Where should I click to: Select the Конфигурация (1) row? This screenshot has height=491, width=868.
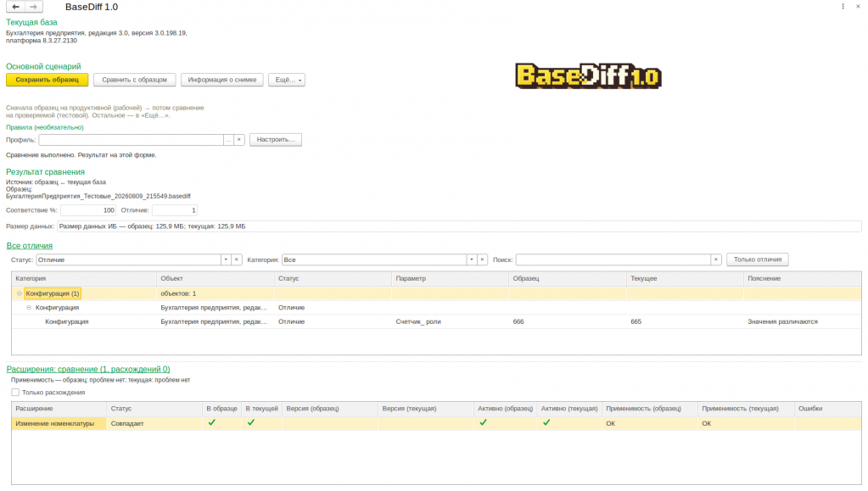(436, 293)
